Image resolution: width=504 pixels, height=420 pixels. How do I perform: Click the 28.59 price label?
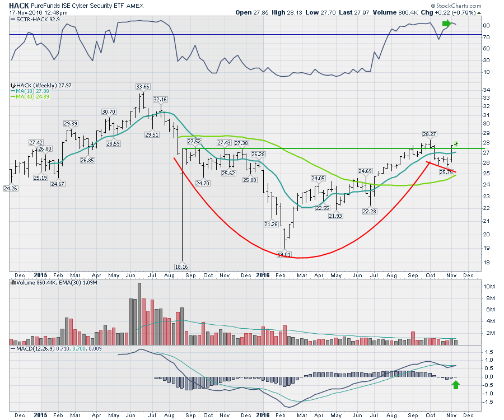[113, 144]
